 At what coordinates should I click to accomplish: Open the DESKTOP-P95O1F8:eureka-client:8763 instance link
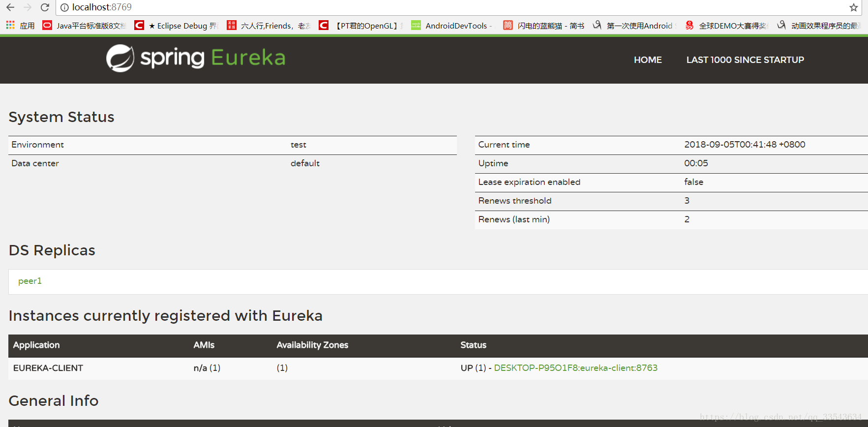pos(575,368)
